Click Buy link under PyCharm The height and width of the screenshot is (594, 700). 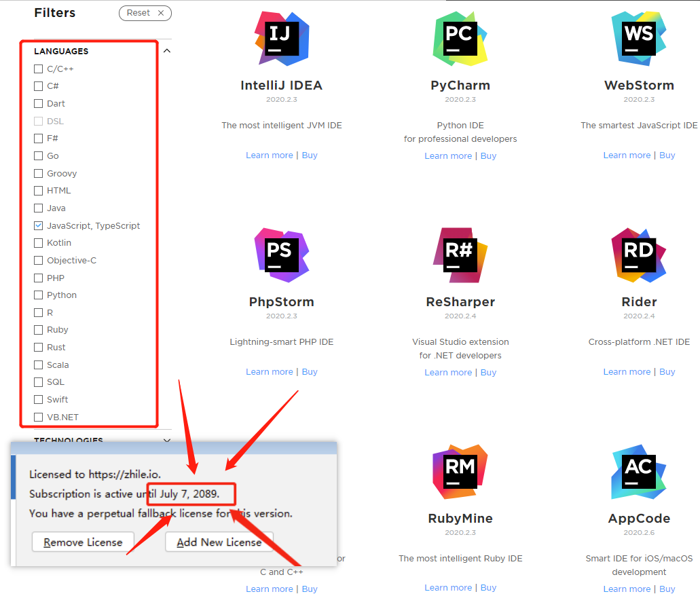click(x=488, y=155)
